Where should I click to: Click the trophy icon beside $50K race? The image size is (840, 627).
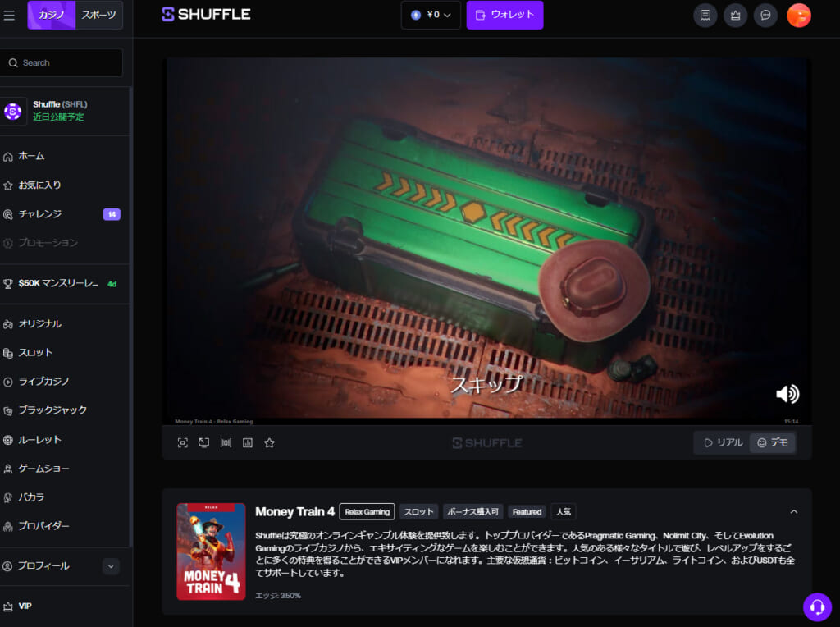pos(8,284)
